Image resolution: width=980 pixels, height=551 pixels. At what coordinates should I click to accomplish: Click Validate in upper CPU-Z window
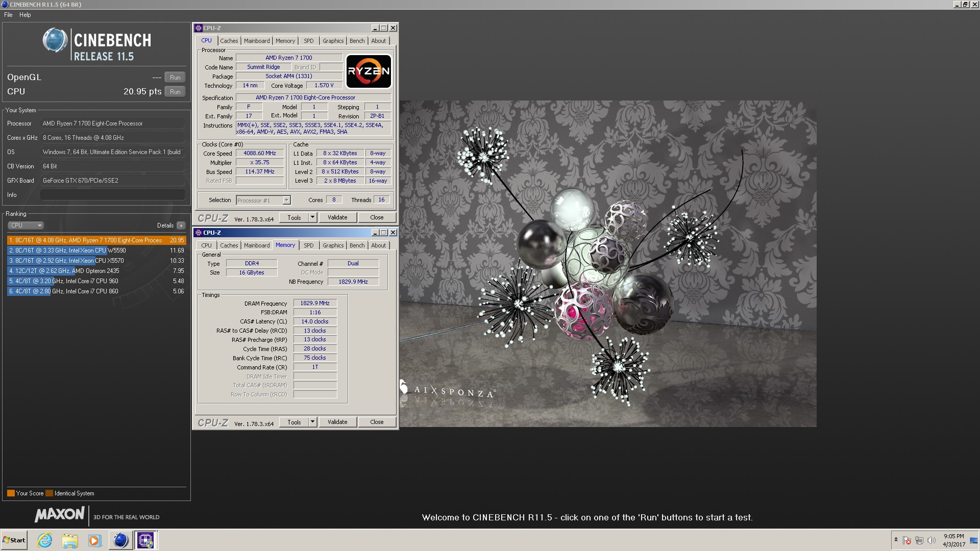click(337, 218)
